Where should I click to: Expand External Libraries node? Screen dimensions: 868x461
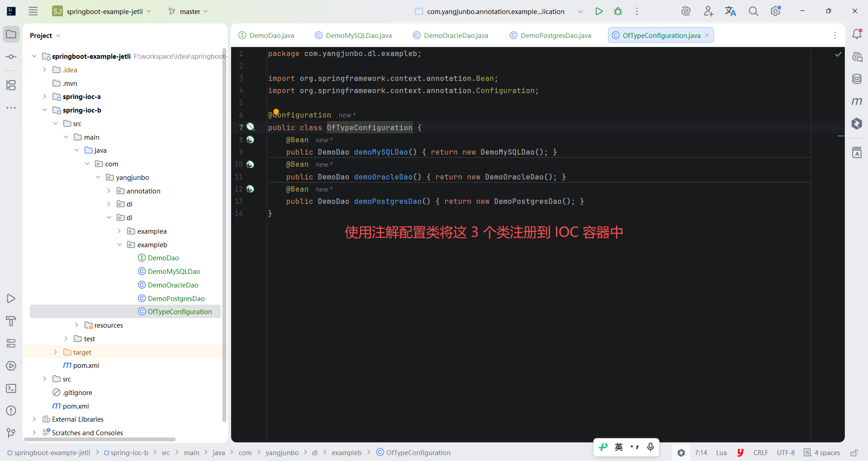34,419
